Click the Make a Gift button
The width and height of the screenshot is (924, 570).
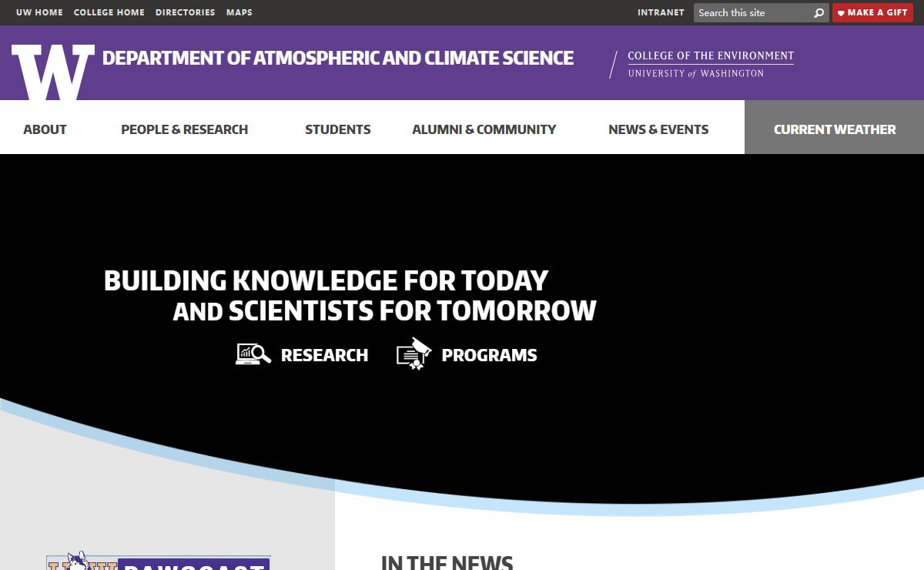872,12
